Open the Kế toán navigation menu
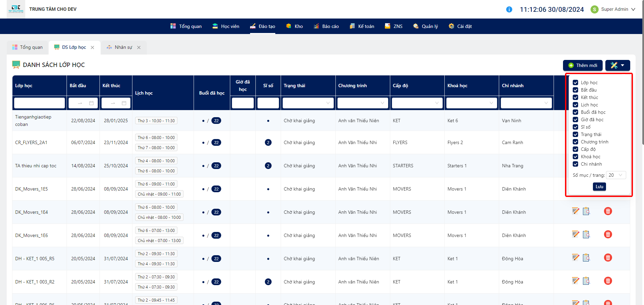The height and width of the screenshot is (305, 644). [362, 26]
